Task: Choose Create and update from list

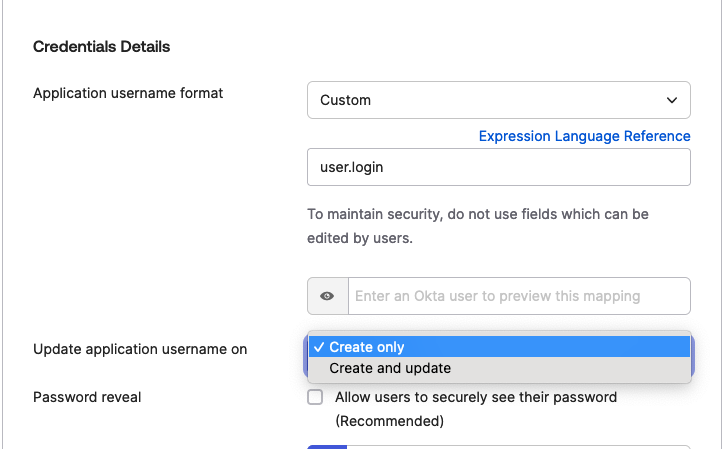Action: tap(390, 368)
